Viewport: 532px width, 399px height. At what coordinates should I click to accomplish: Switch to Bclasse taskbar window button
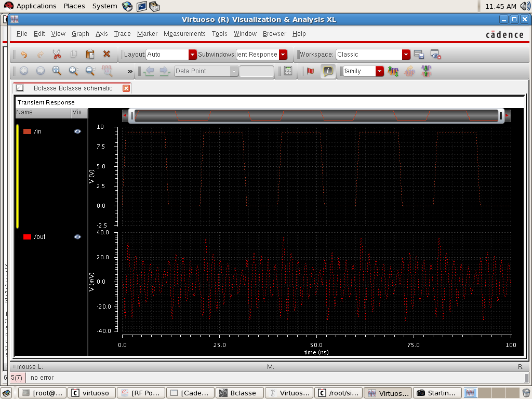pos(239,393)
